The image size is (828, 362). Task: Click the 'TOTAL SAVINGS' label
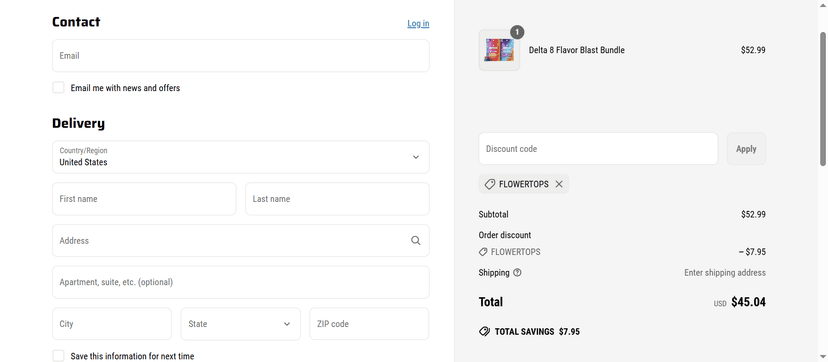tap(524, 332)
